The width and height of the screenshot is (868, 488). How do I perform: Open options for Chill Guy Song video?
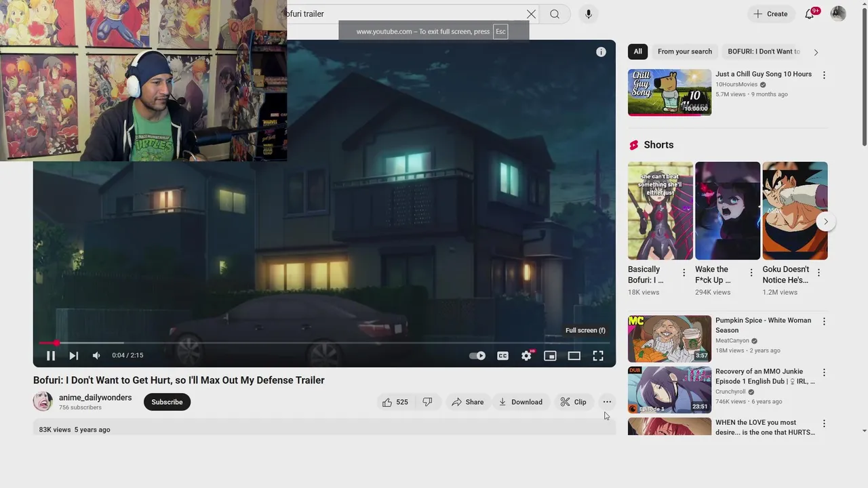pyautogui.click(x=824, y=75)
